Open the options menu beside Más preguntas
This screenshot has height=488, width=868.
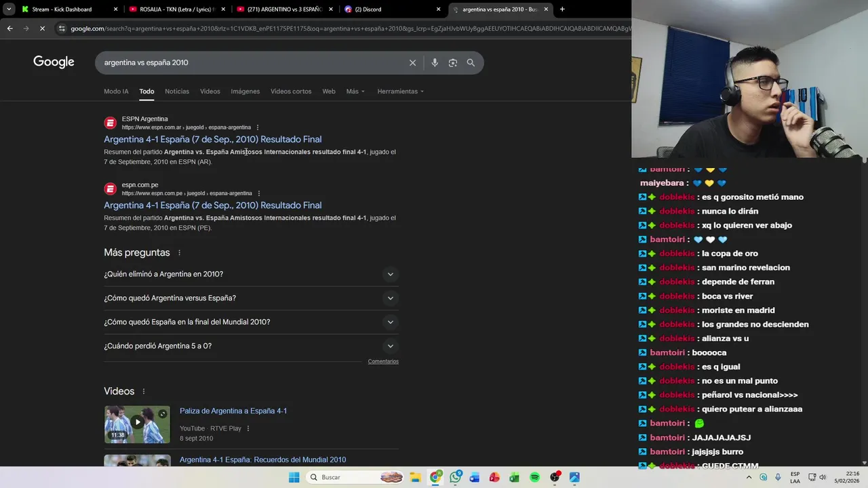coord(180,253)
